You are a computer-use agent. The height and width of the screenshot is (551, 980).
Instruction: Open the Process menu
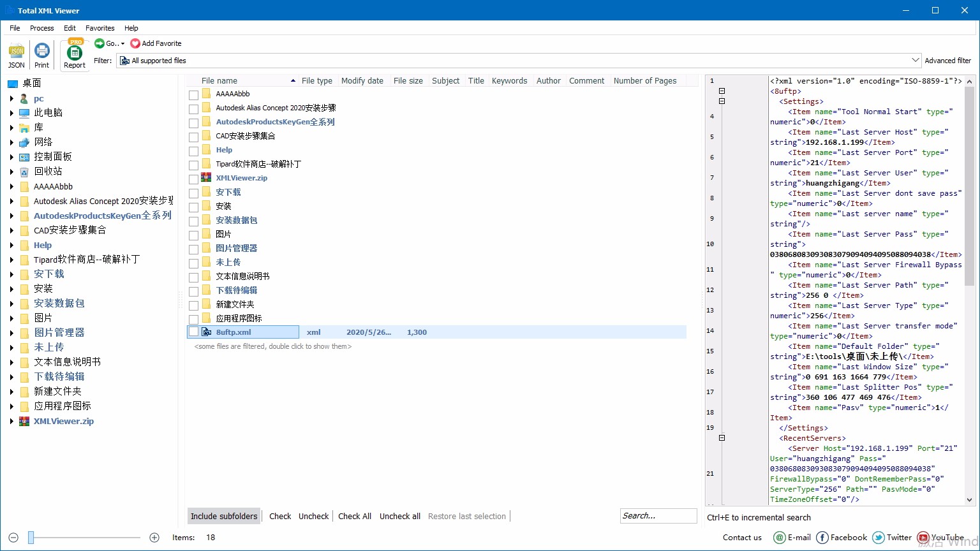(x=42, y=28)
